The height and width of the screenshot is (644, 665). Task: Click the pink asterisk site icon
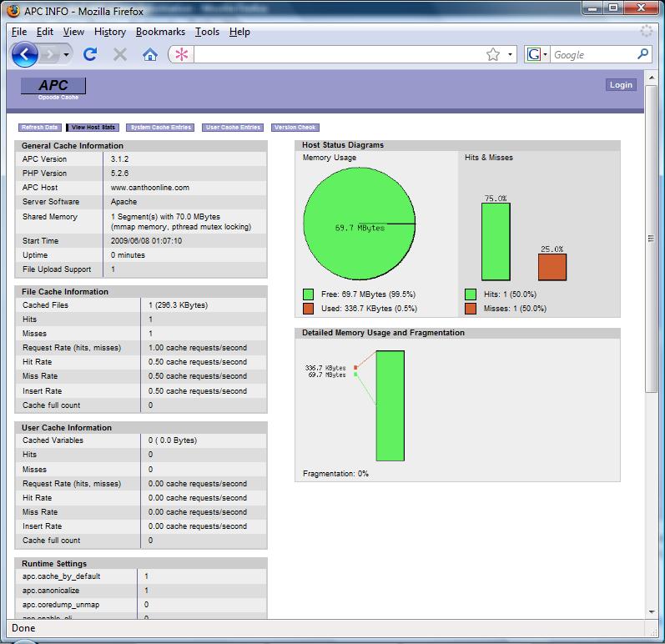click(x=182, y=54)
